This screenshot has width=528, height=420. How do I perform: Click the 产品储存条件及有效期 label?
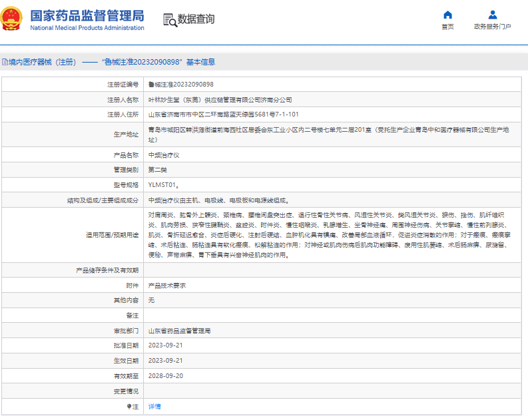[x=107, y=270]
